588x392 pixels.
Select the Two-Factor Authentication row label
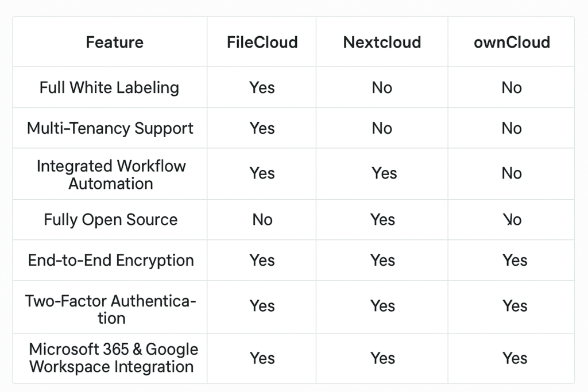111,309
